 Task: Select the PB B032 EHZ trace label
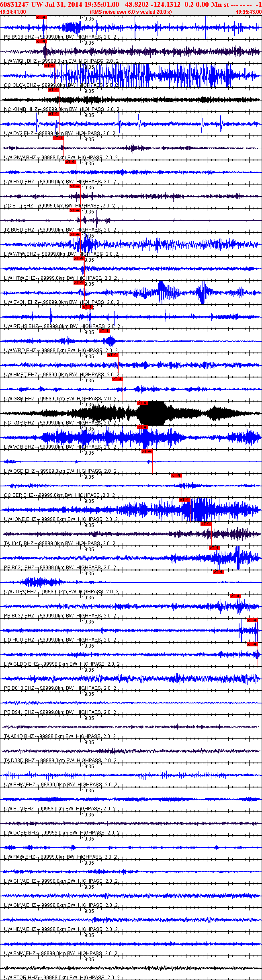(x=60, y=616)
